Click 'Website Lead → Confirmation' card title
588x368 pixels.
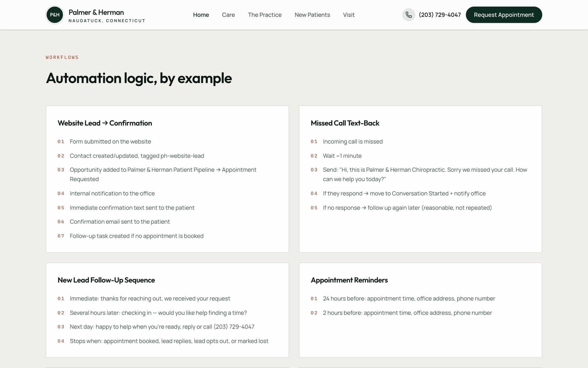click(x=105, y=123)
